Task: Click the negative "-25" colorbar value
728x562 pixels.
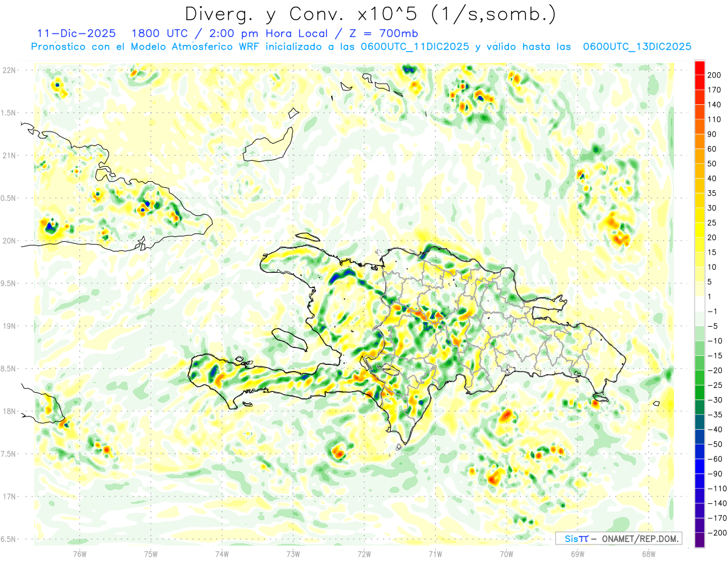Action: (715, 385)
